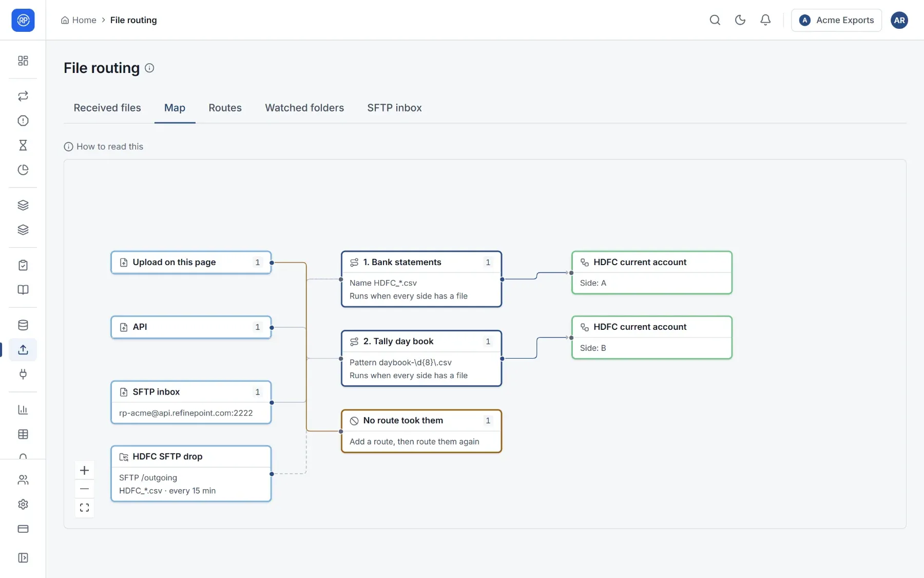The height and width of the screenshot is (578, 924).
Task: Select the Upload on this page node
Action: click(x=191, y=263)
